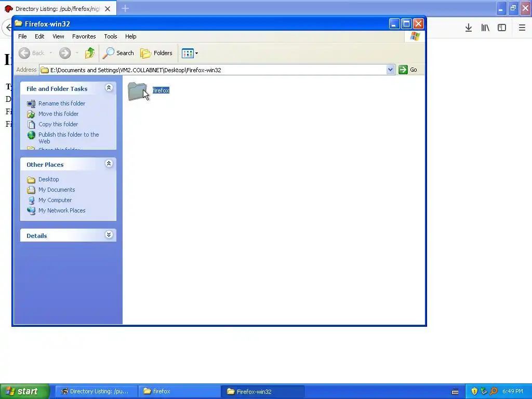Open My Network Places link
Image resolution: width=532 pixels, height=399 pixels.
point(62,210)
